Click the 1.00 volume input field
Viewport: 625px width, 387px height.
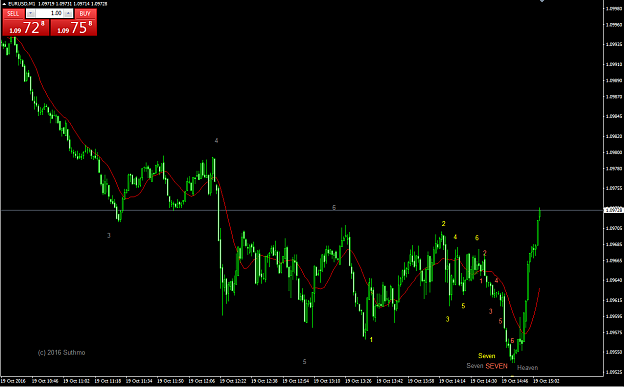click(x=49, y=14)
